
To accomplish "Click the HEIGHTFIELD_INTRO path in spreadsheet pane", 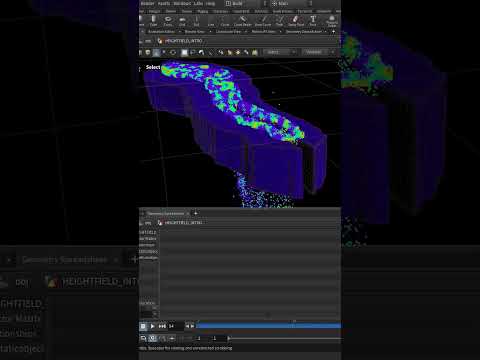I will tap(183, 222).
